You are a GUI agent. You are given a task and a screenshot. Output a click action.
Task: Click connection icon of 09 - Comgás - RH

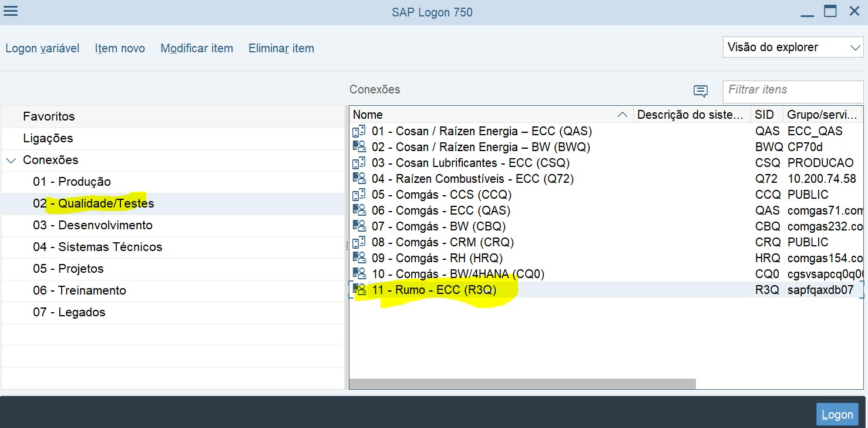[x=359, y=258]
